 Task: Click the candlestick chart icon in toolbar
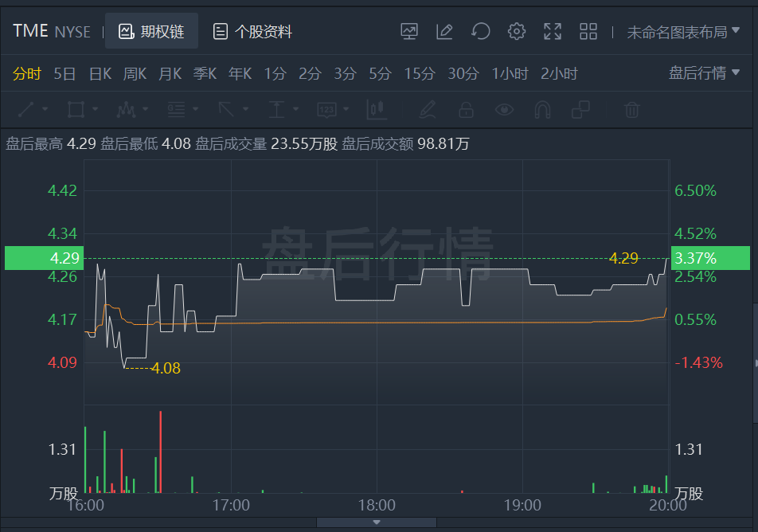click(377, 110)
